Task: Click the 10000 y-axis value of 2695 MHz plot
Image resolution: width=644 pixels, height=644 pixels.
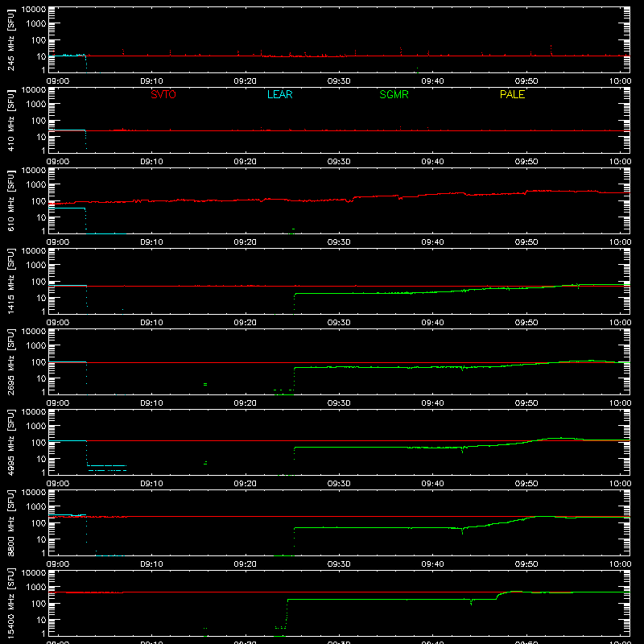Action: [x=34, y=332]
